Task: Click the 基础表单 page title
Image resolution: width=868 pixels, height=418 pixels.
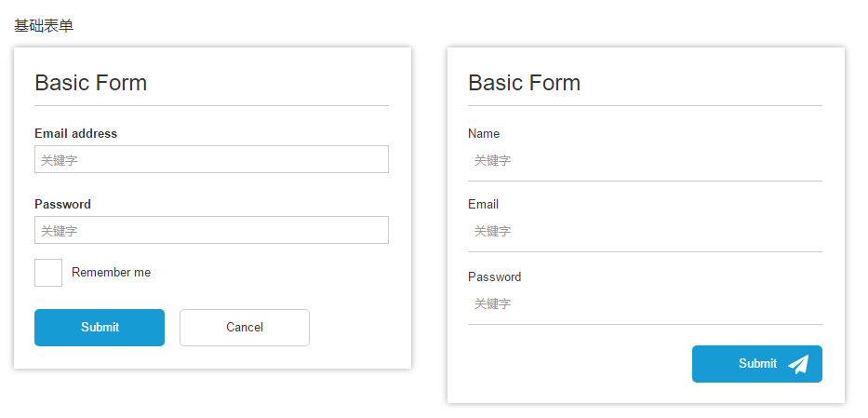Action: pyautogui.click(x=44, y=26)
